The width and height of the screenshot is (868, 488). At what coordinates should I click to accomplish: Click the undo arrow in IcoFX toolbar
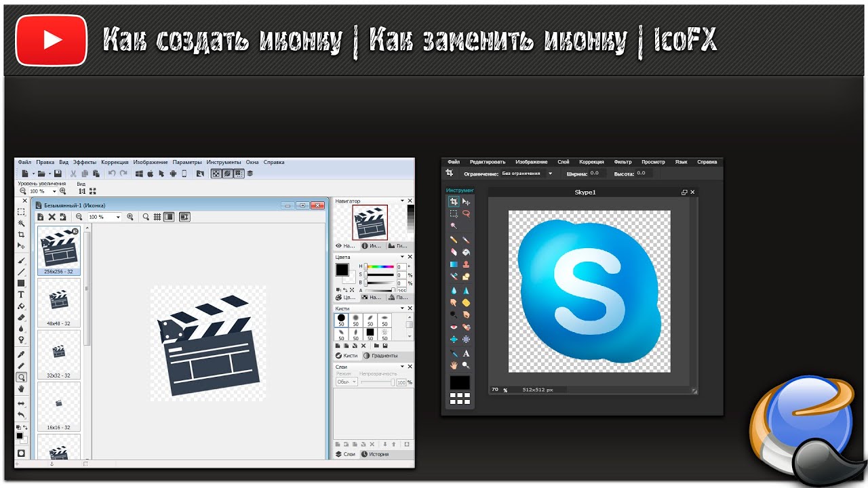click(112, 174)
